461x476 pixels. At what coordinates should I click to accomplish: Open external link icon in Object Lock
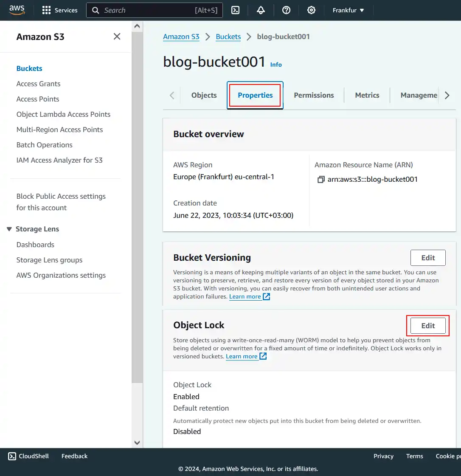tap(263, 356)
